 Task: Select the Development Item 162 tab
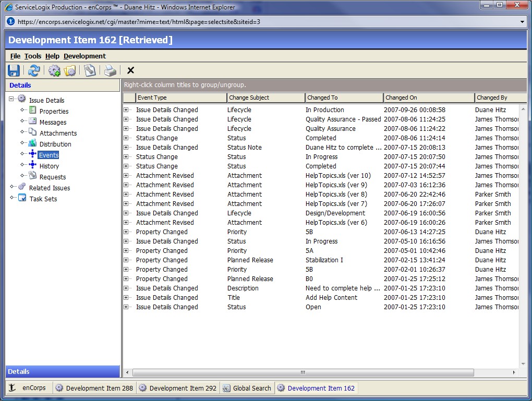pyautogui.click(x=316, y=388)
